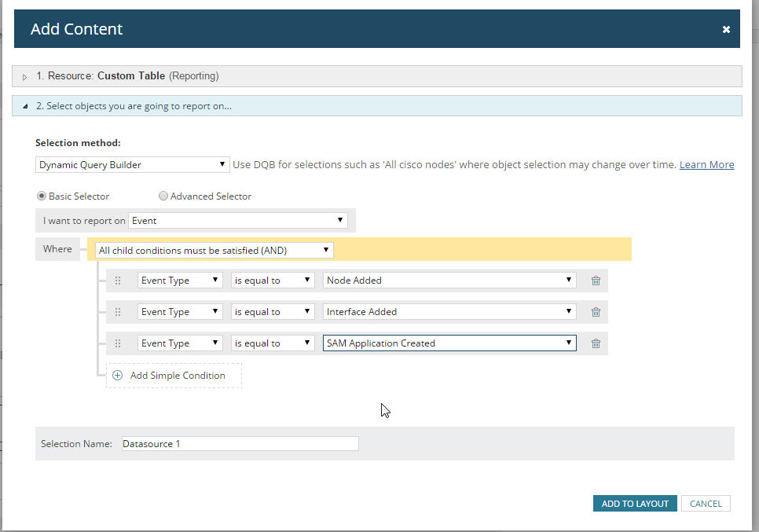Open 'is equal to' operator in Interface Added row
Image resolution: width=759 pixels, height=532 pixels.
click(x=273, y=312)
